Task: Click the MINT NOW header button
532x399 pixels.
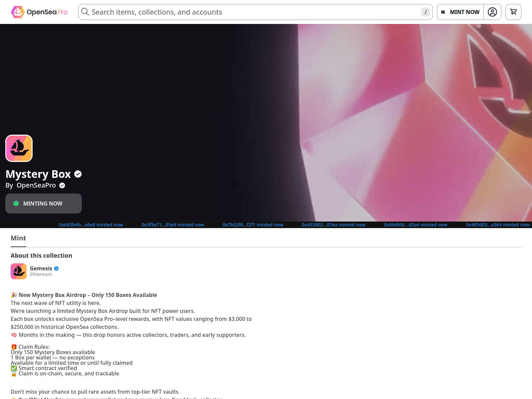Action: (460, 12)
